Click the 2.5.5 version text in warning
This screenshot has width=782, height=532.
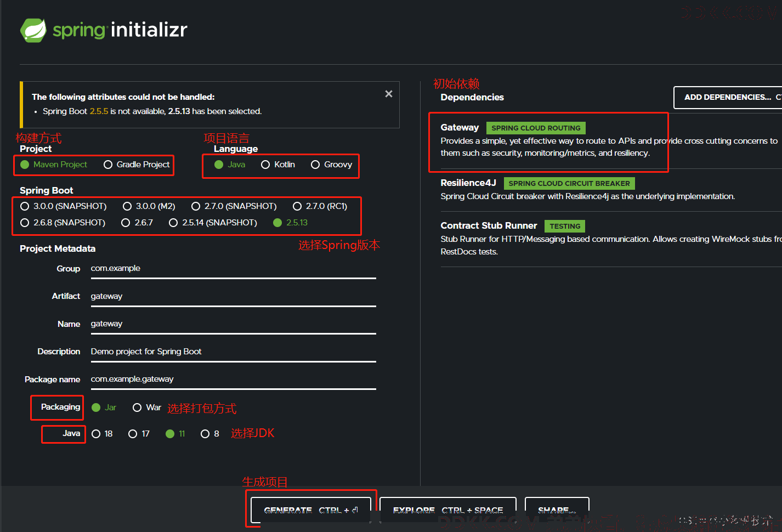99,111
